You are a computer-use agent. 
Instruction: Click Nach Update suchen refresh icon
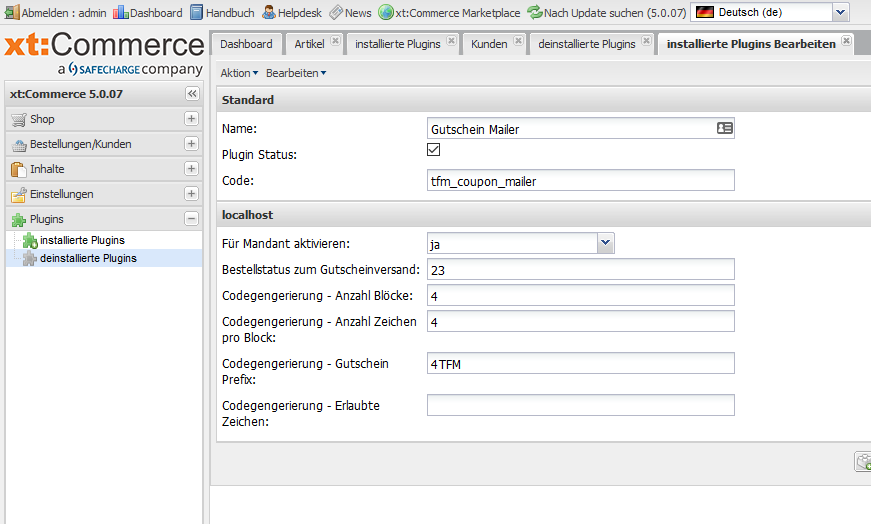(x=535, y=13)
